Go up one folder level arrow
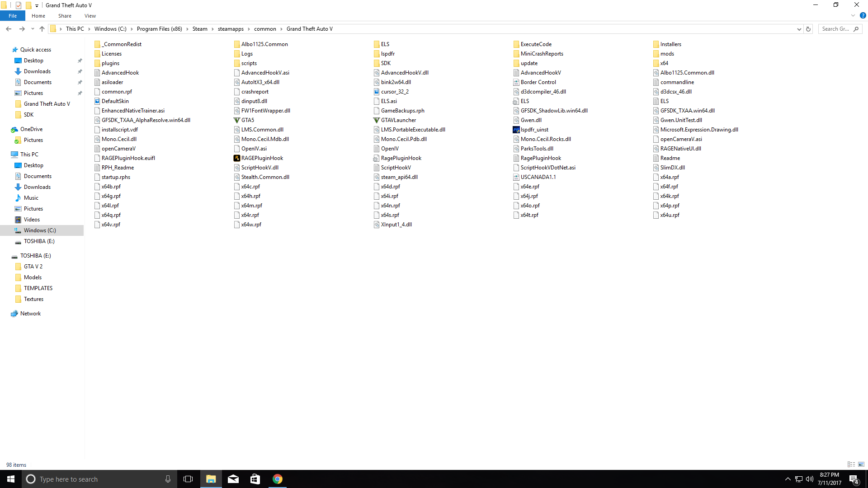The width and height of the screenshot is (868, 488). pyautogui.click(x=42, y=29)
